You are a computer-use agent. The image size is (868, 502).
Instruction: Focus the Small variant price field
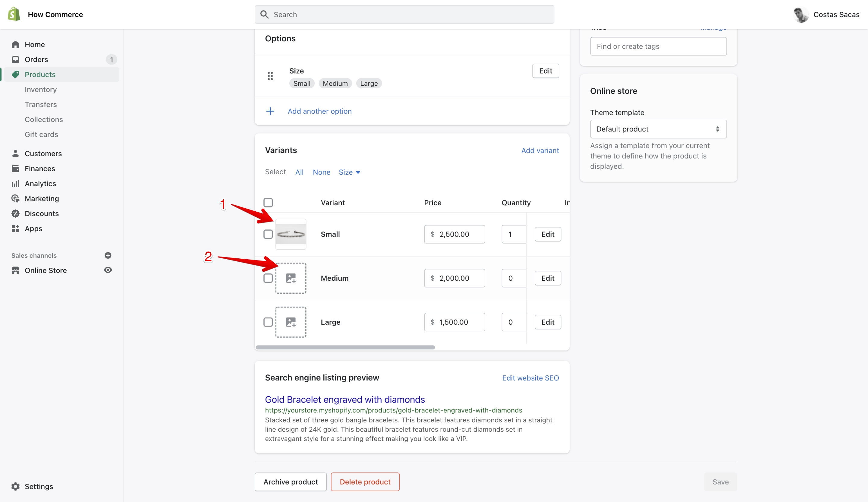[x=454, y=234]
